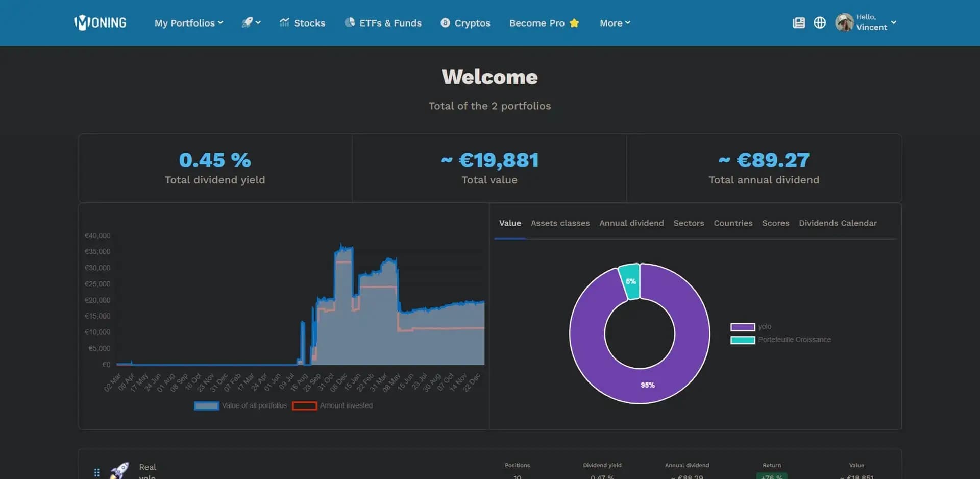Click Portefeuille Croissance teal color swatch
This screenshot has height=479, width=980.
(x=743, y=340)
